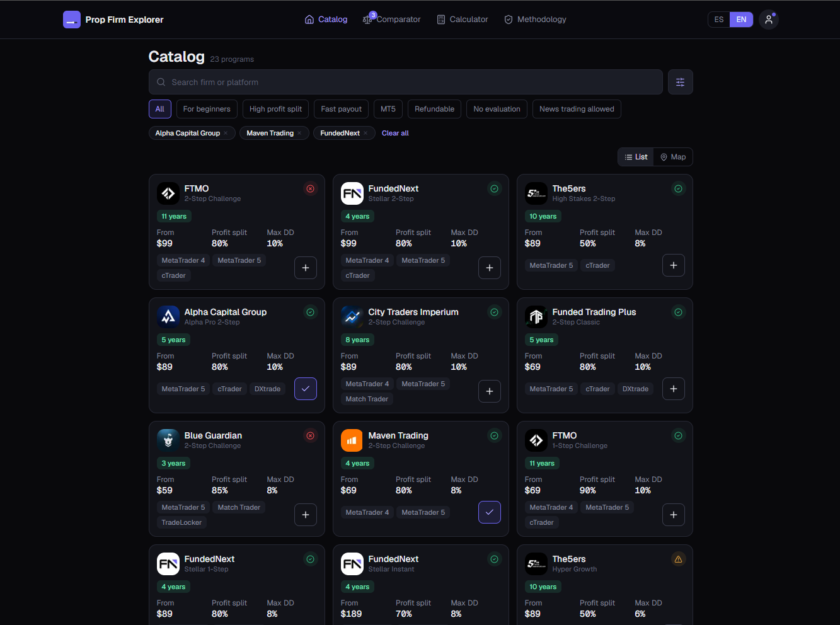Viewport: 840px width, 625px height.
Task: Open the Methodology navigation tab
Action: pyautogui.click(x=535, y=20)
